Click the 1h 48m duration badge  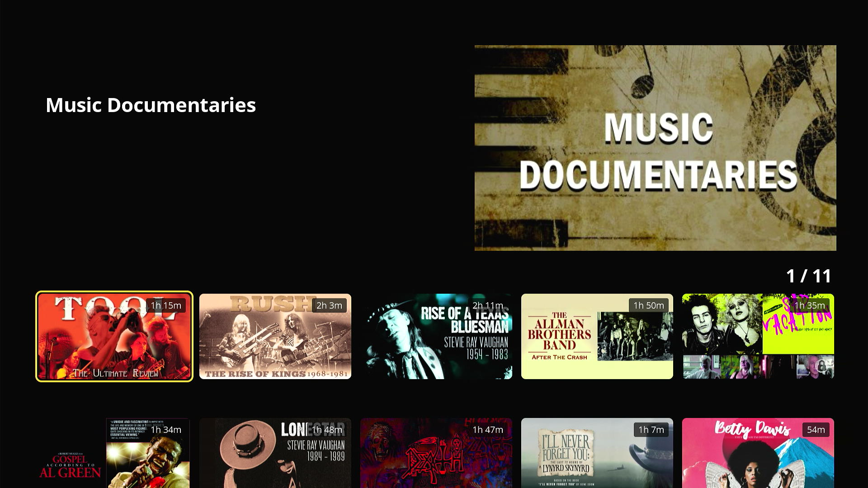(x=327, y=430)
